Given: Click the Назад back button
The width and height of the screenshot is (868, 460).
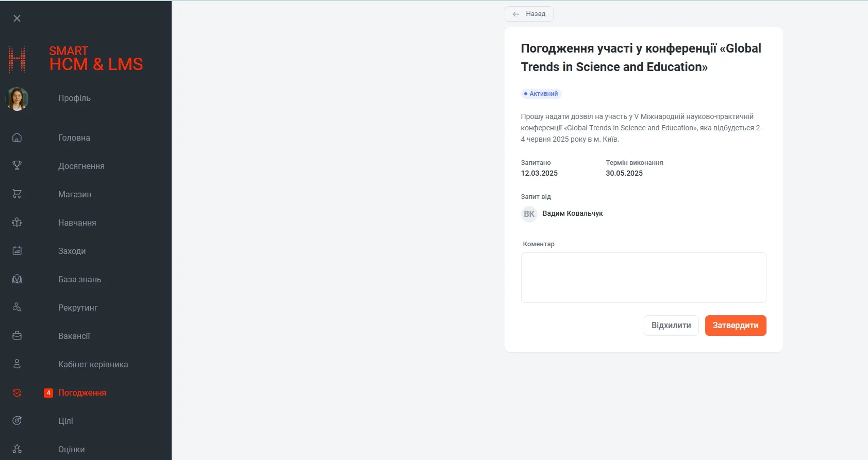Looking at the screenshot, I should coord(529,14).
